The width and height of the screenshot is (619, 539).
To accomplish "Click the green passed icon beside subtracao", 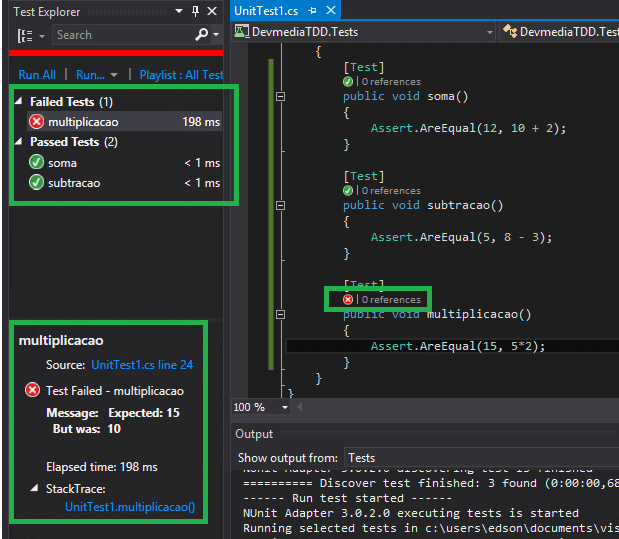I will pyautogui.click(x=36, y=182).
